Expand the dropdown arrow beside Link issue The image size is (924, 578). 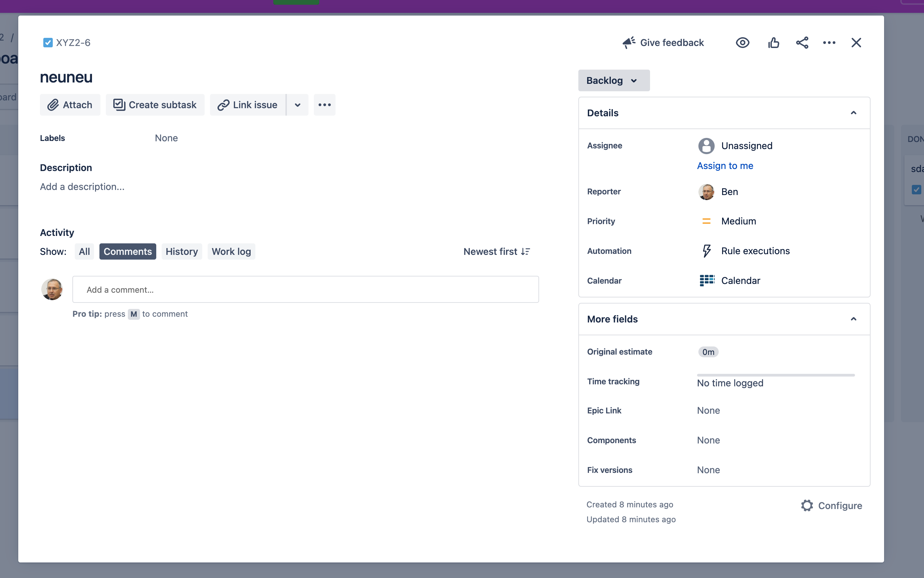point(298,105)
